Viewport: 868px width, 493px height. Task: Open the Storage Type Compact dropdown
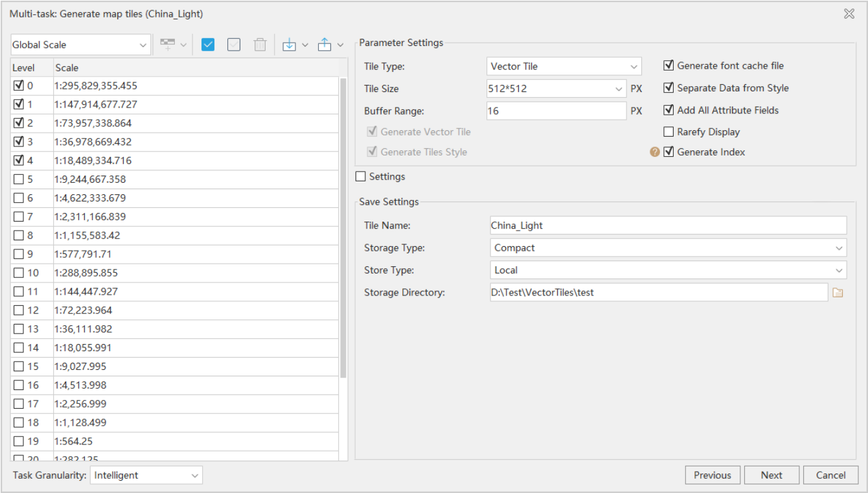668,247
